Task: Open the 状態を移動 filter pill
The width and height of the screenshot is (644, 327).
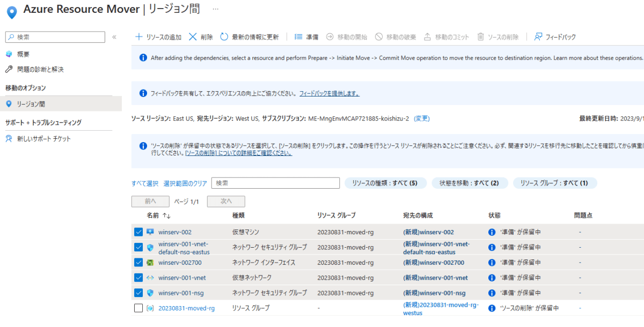Action: point(470,183)
